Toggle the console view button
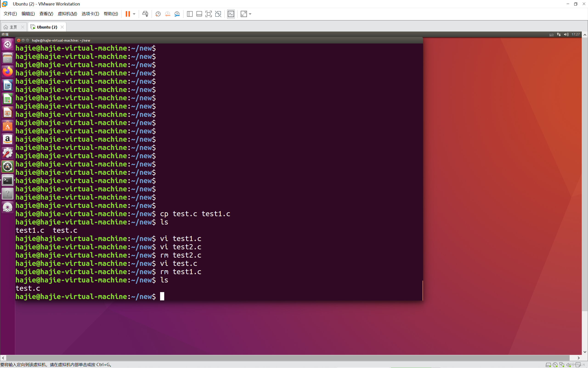 click(x=231, y=14)
